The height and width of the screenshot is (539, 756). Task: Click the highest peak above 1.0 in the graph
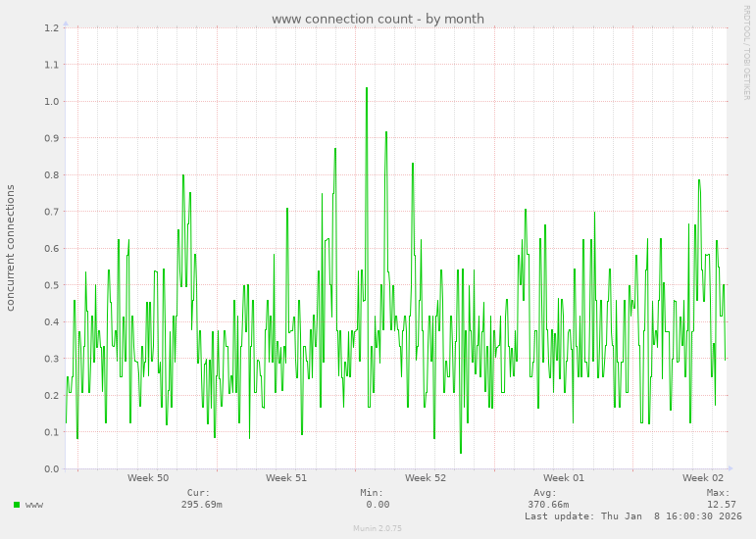point(367,88)
